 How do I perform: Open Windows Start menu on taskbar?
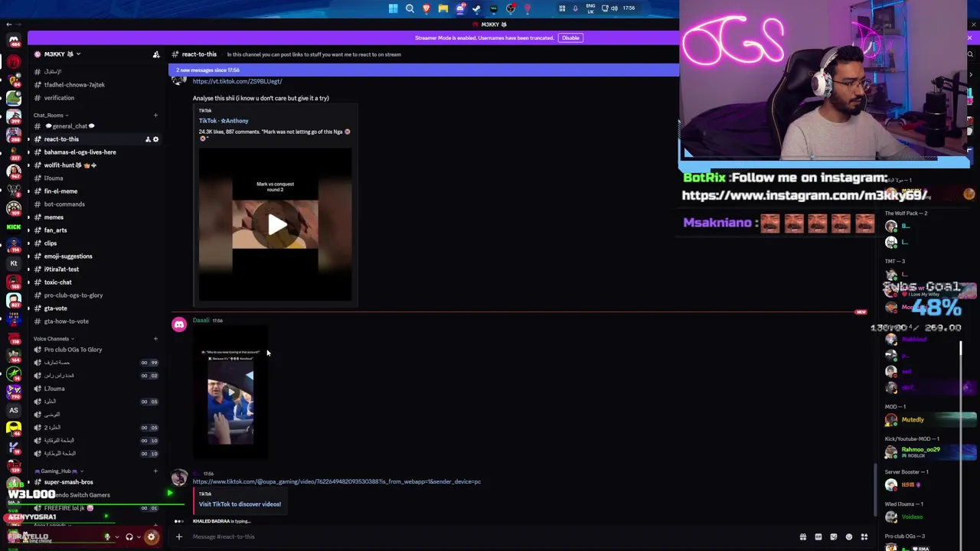point(394,8)
